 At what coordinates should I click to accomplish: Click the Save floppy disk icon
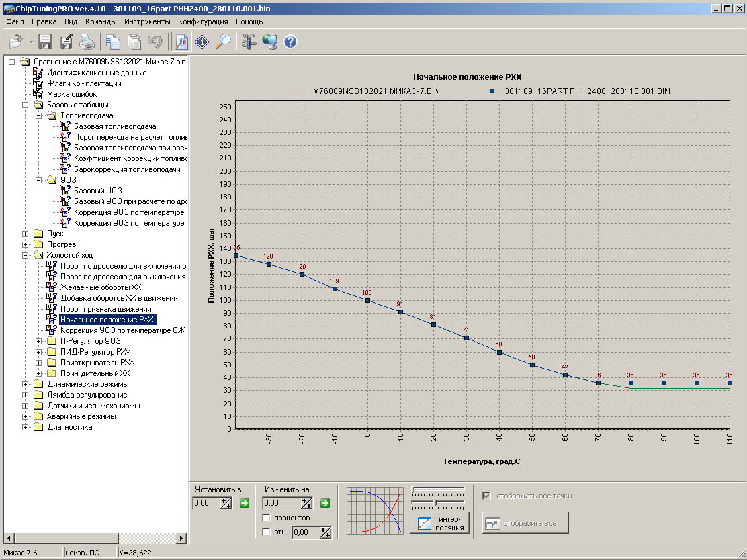coord(46,42)
